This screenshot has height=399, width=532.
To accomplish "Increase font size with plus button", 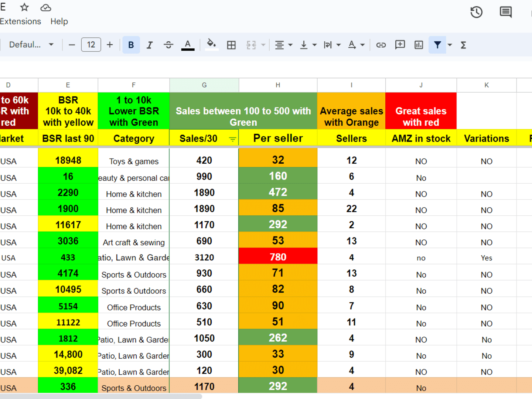I will tap(110, 45).
